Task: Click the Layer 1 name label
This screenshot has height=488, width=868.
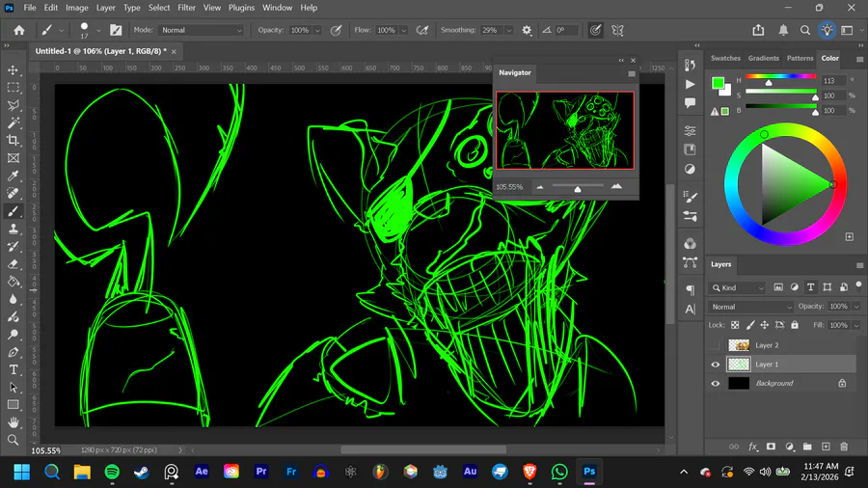Action: tap(767, 365)
